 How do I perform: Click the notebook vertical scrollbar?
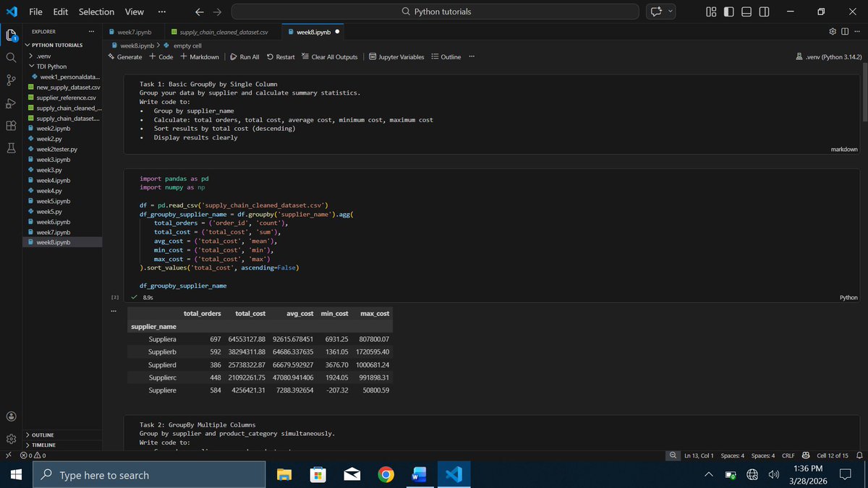[x=865, y=94]
